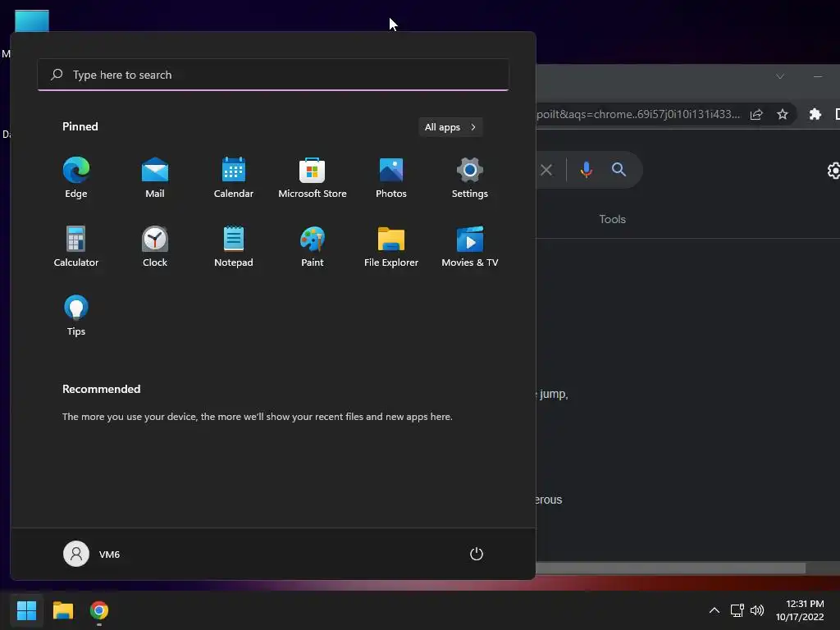
Task: Open the network status tray icon
Action: (737, 610)
